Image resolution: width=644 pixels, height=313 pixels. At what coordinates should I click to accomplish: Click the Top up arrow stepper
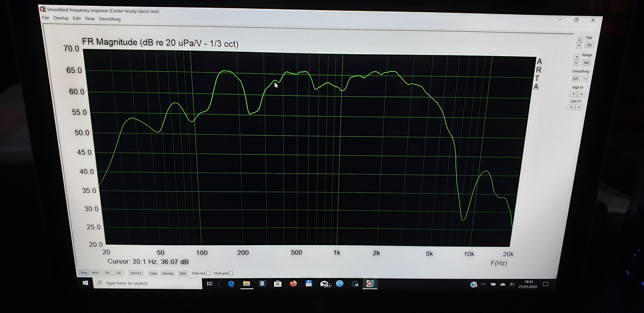click(579, 40)
